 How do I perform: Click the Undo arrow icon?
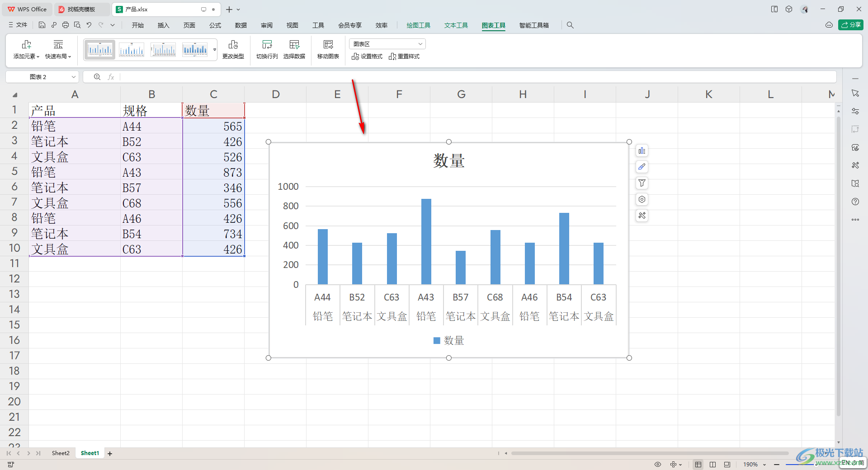click(x=89, y=25)
